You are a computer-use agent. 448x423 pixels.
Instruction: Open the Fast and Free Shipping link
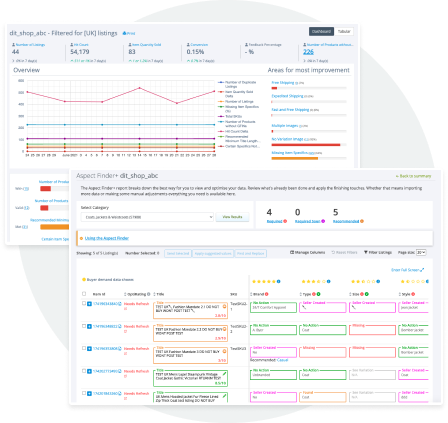point(290,110)
